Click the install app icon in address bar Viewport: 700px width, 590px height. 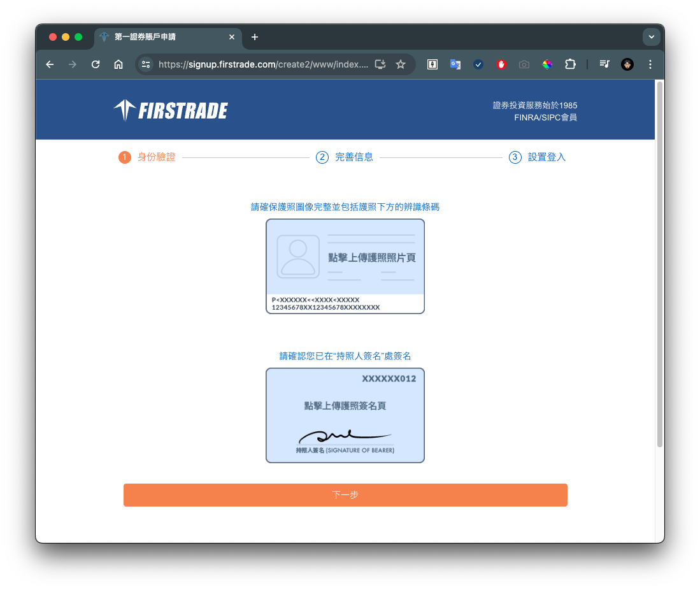[x=380, y=64]
